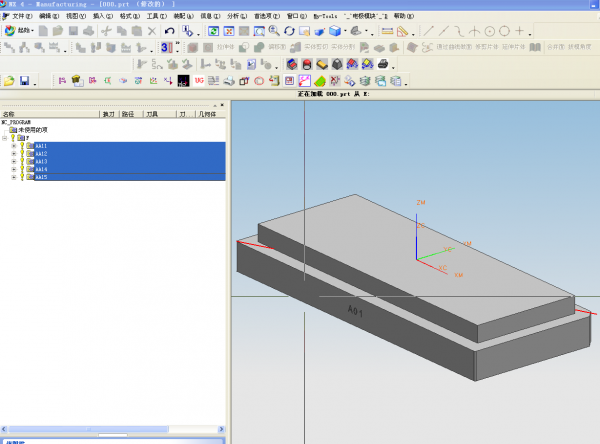Expand the AA15 program group
The image size is (600, 444).
pos(14,177)
